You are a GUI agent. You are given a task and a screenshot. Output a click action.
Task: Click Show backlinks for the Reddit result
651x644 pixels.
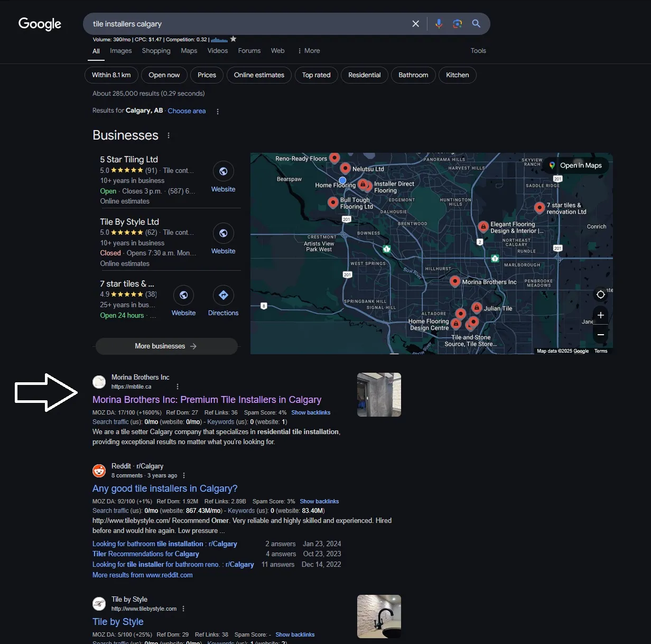click(319, 501)
